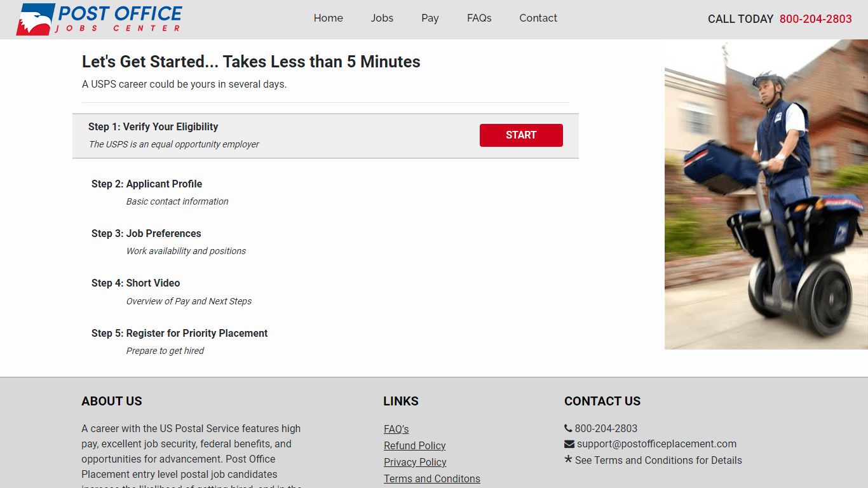Image resolution: width=868 pixels, height=488 pixels.
Task: Click the phone icon in Contact Us
Action: click(568, 428)
